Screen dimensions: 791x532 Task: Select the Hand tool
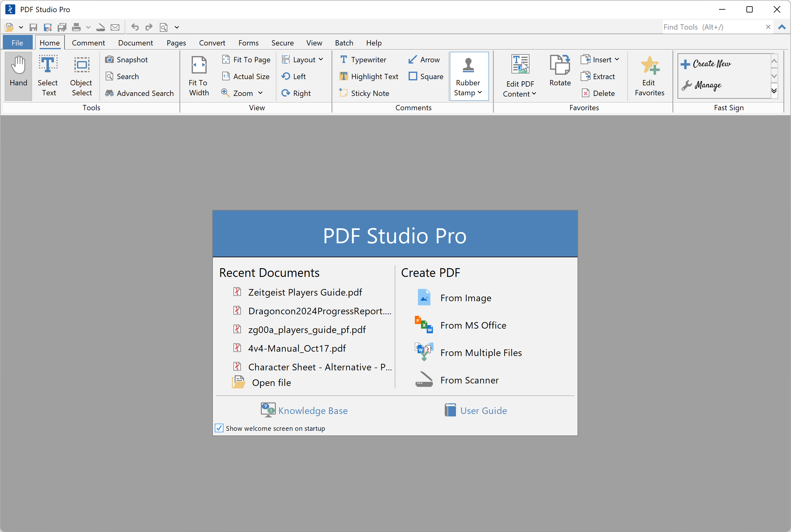(x=18, y=75)
